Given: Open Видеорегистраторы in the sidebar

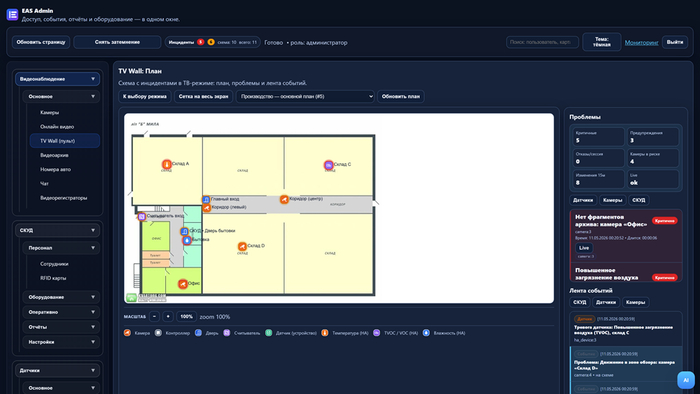Looking at the screenshot, I should point(64,198).
